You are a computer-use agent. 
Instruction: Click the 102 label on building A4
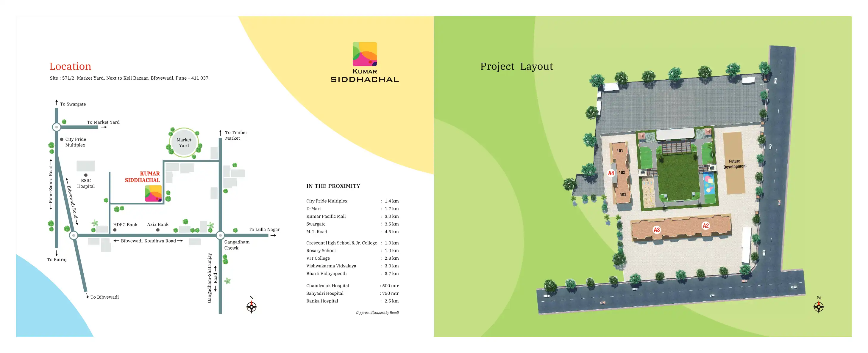622,173
